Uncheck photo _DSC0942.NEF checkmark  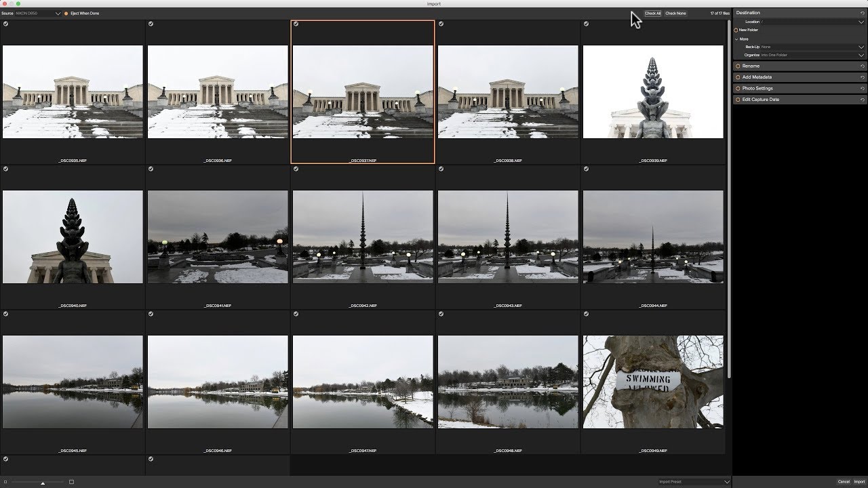296,169
